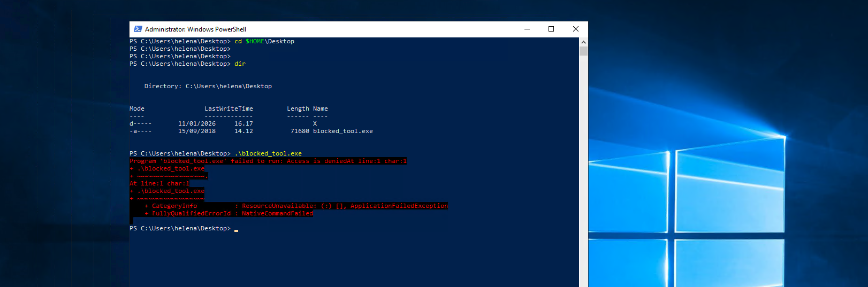868x287 pixels.
Task: Click the typed .\blocked_tool.exe command
Action: [268, 153]
